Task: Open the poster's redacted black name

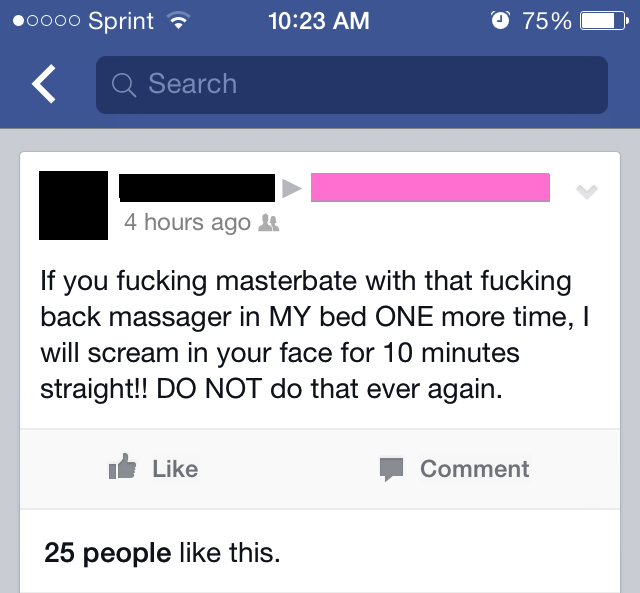Action: (x=197, y=188)
